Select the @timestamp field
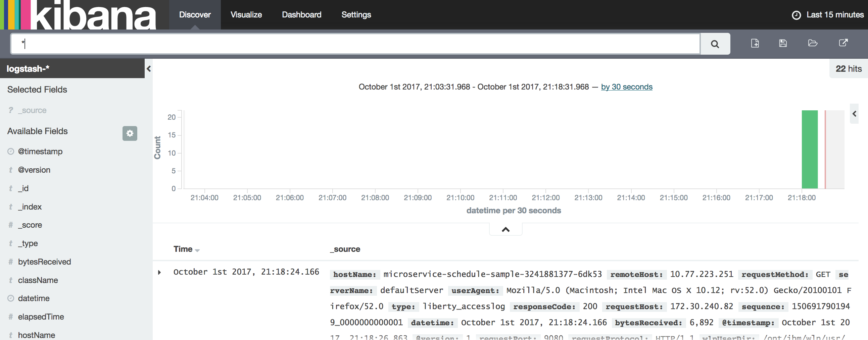The image size is (868, 340). tap(40, 152)
